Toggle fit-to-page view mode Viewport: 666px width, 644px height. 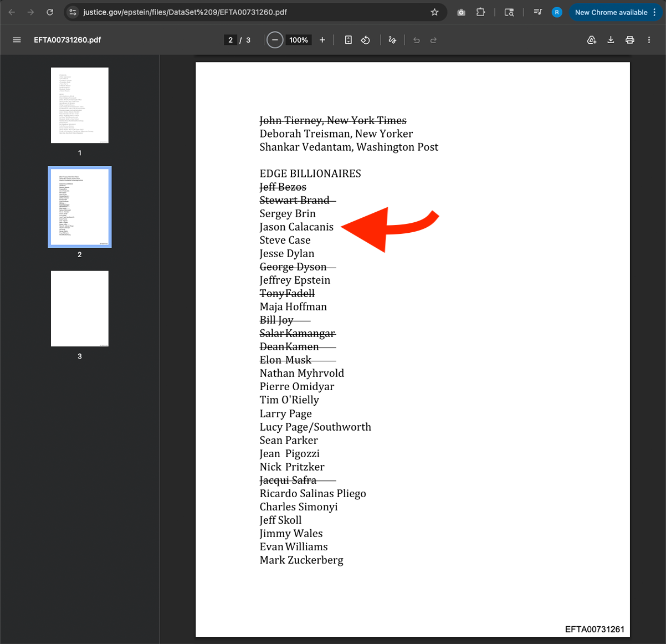click(349, 39)
